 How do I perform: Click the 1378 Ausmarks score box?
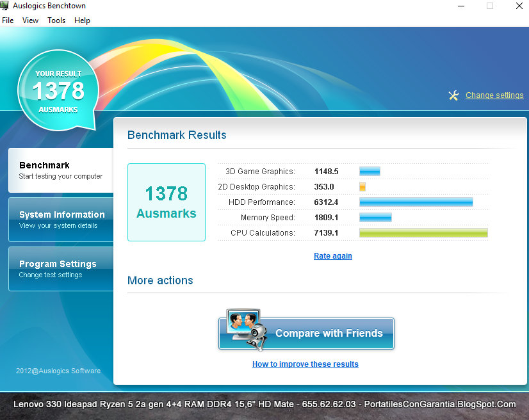[x=167, y=202]
